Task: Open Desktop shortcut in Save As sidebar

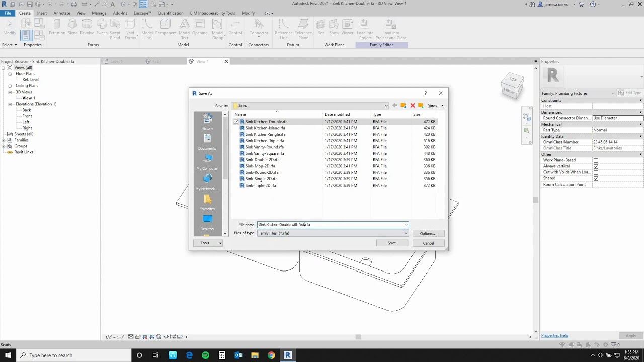Action: (x=207, y=222)
